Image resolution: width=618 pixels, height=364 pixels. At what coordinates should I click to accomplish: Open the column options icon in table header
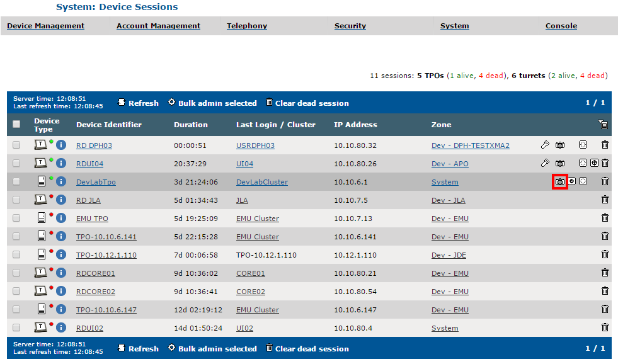pyautogui.click(x=603, y=125)
